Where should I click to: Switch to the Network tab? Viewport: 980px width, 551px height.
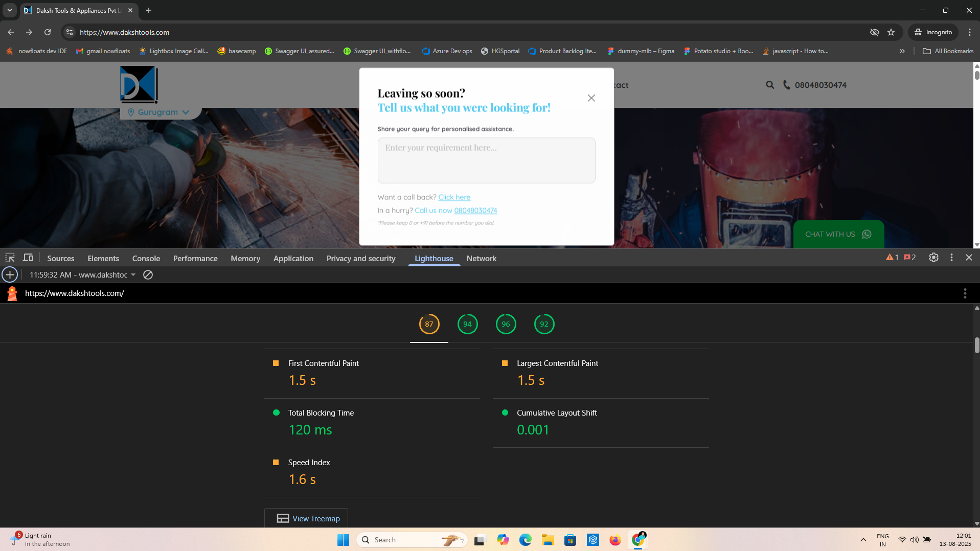pyautogui.click(x=481, y=259)
